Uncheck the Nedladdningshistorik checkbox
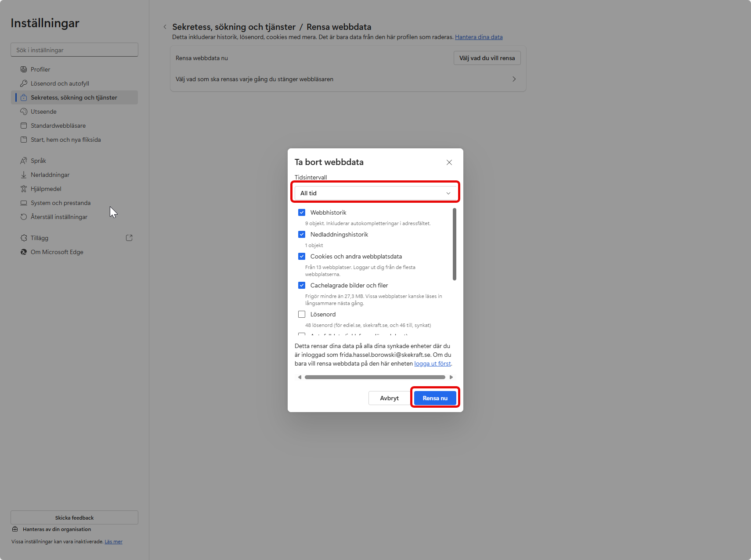This screenshot has width=751, height=560. coord(302,234)
